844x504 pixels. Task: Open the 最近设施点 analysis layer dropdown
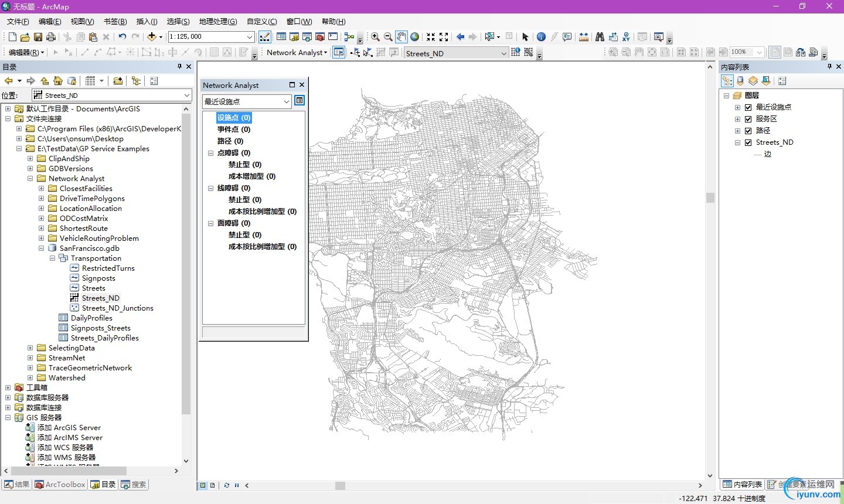click(x=287, y=101)
